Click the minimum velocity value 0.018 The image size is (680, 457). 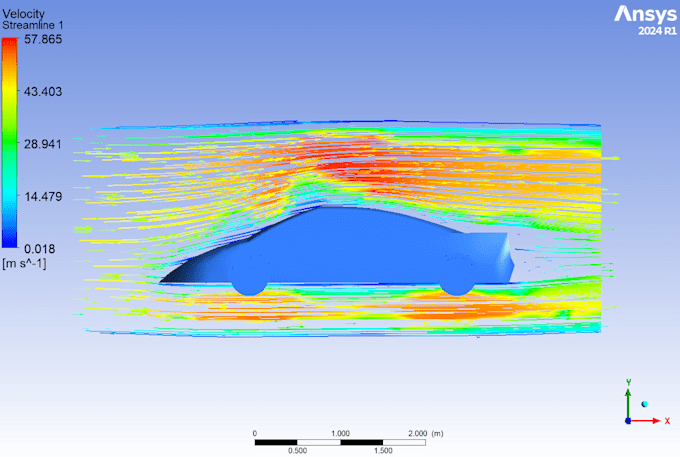(39, 249)
